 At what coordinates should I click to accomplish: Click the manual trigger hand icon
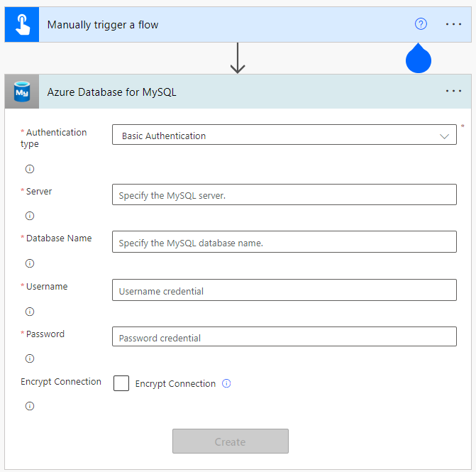click(x=22, y=25)
